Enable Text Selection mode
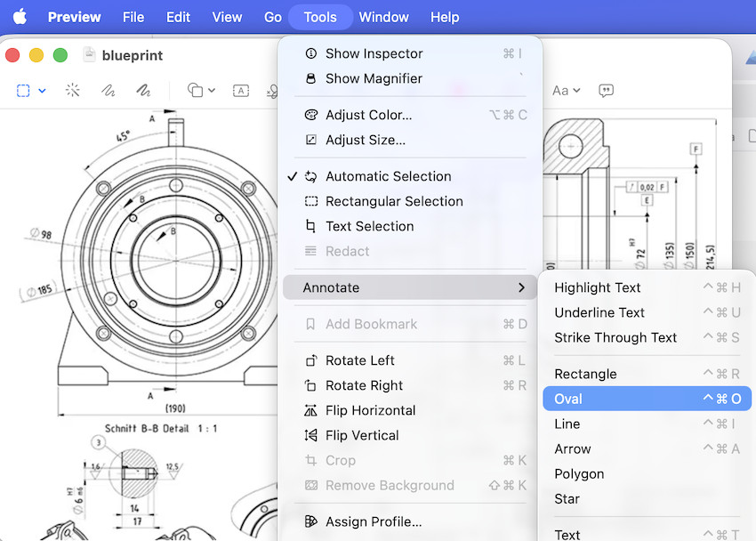Image resolution: width=756 pixels, height=541 pixels. 369,226
